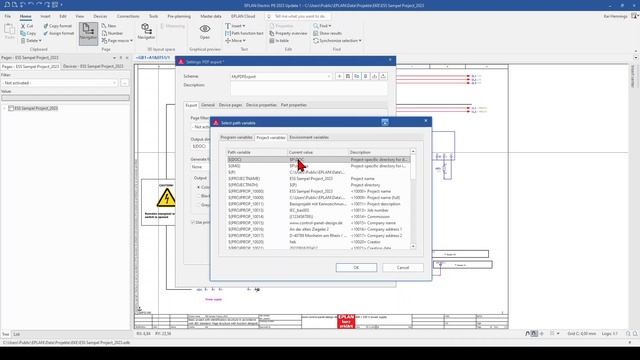Toggle the Use print checkbox in PDF export
Image resolution: width=640 pixels, height=360 pixels.
point(193,222)
